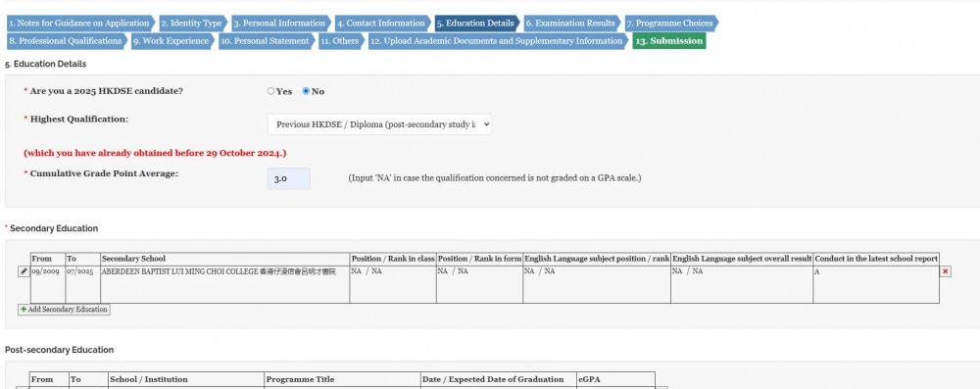This screenshot has height=389, width=980.
Task: Click the Add Secondary Education button
Action: [64, 310]
